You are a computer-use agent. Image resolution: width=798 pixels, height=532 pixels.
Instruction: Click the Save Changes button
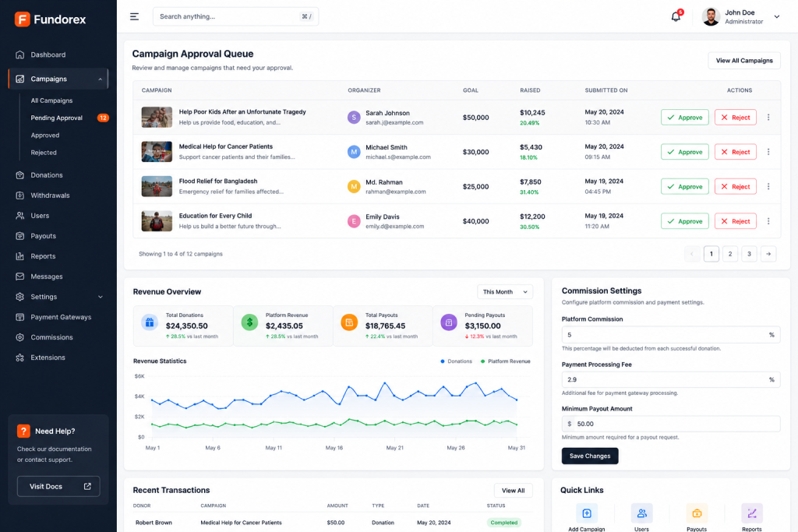coord(590,456)
